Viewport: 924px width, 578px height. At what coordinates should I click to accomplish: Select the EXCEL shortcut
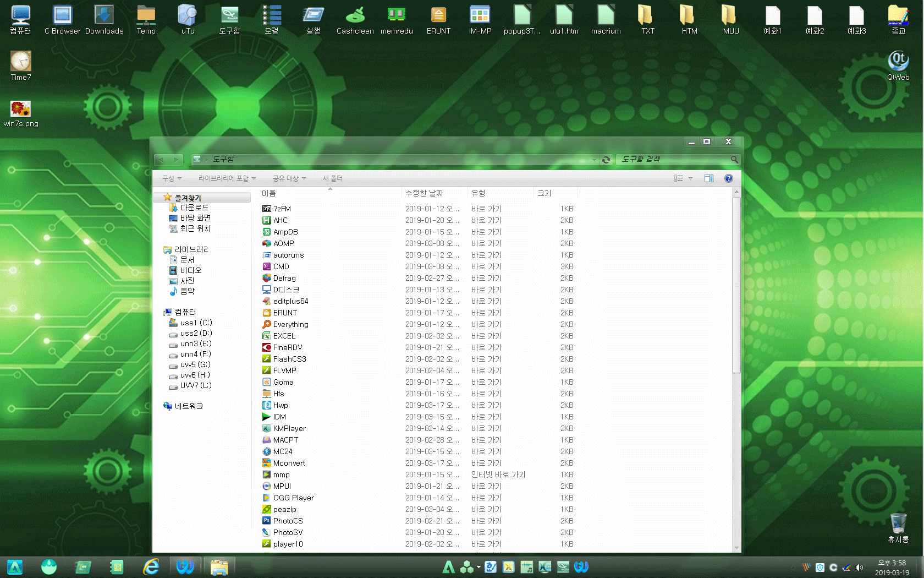pos(279,336)
